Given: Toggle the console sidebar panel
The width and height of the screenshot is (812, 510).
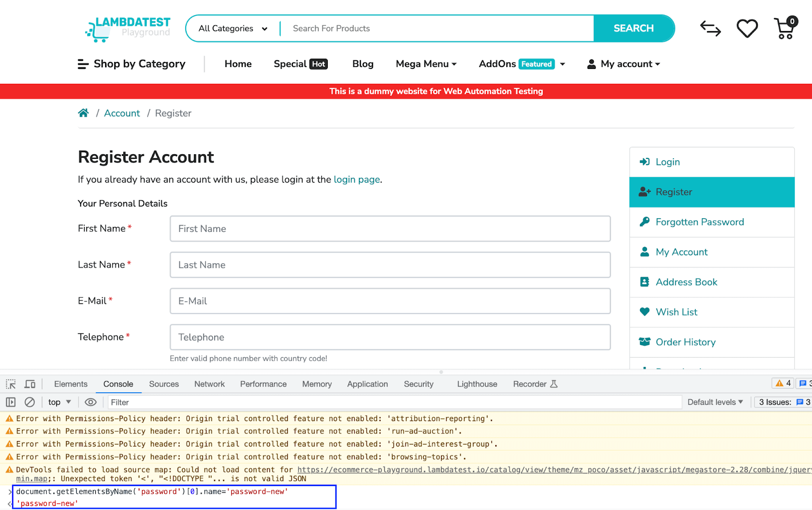Looking at the screenshot, I should click(x=11, y=402).
